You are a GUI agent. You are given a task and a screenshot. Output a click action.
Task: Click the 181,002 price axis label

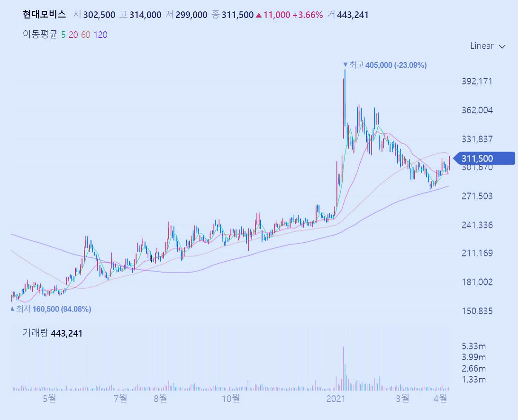pos(477,282)
